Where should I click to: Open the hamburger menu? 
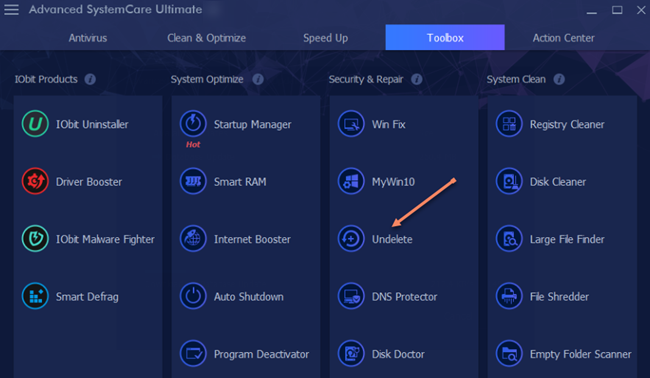click(11, 10)
